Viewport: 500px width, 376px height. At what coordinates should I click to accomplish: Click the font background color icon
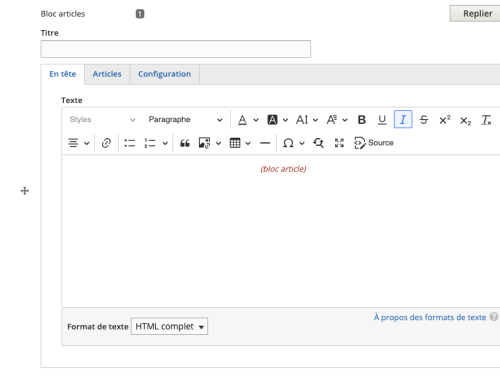[272, 120]
